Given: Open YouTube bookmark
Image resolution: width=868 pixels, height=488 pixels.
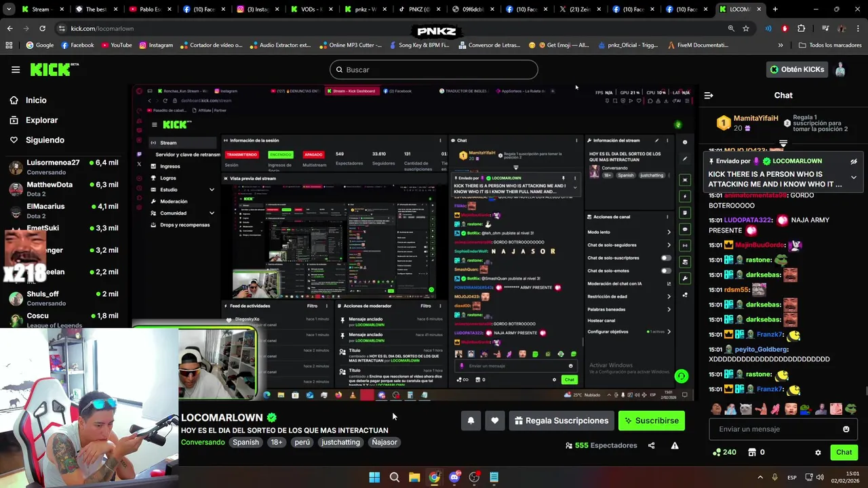Looking at the screenshot, I should [117, 45].
